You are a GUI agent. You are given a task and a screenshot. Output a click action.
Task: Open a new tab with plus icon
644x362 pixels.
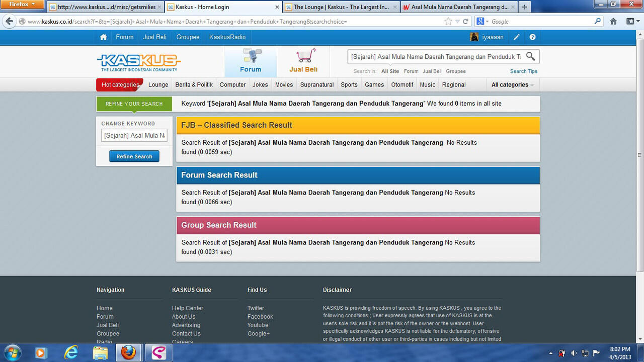point(524,7)
